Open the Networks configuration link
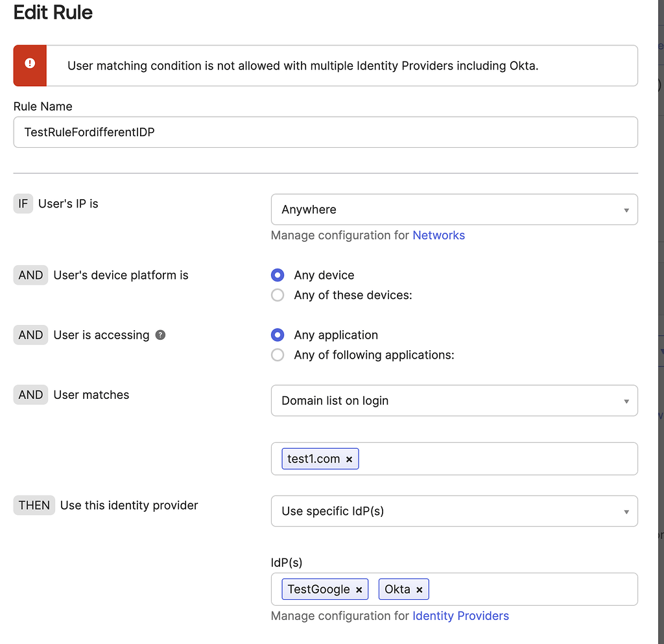Screen dimensions: 664x644 (x=438, y=235)
